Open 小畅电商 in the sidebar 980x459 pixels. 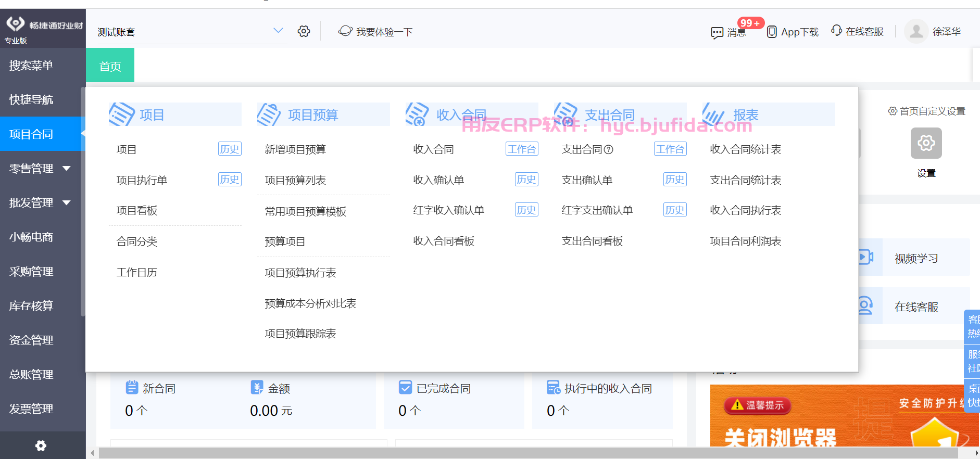point(31,237)
